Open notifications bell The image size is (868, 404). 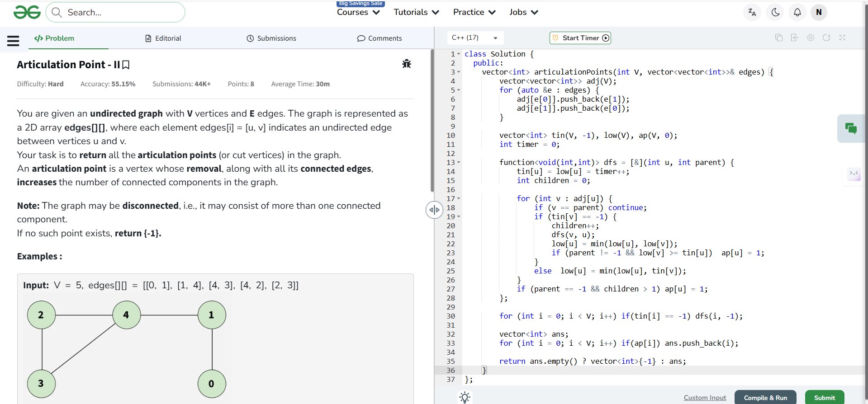pyautogui.click(x=797, y=12)
